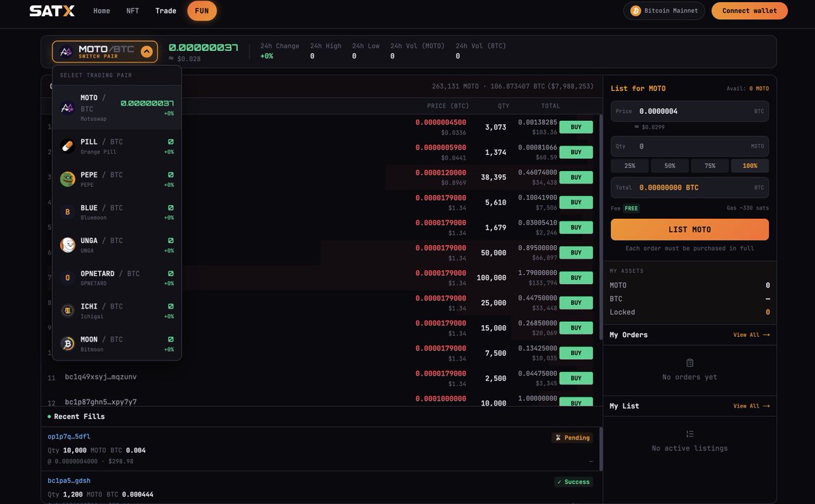This screenshot has width=815, height=504.
Task: Click the LIST MOTO button
Action: (x=689, y=229)
